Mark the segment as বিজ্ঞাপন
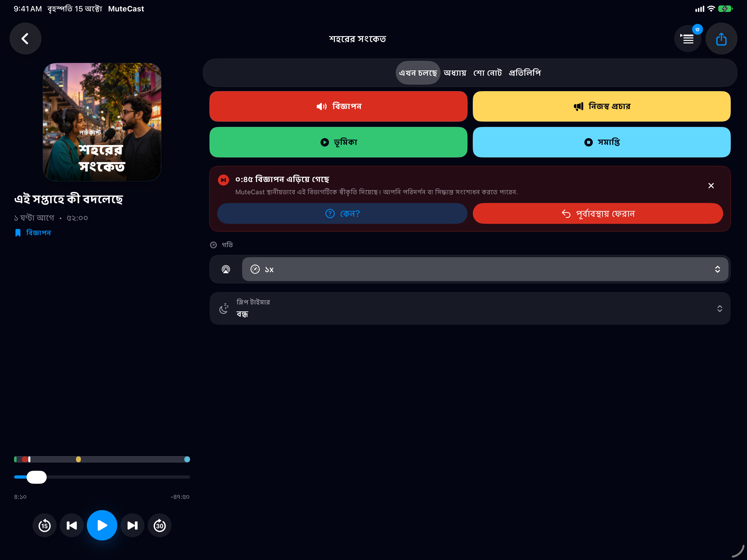 pyautogui.click(x=338, y=106)
